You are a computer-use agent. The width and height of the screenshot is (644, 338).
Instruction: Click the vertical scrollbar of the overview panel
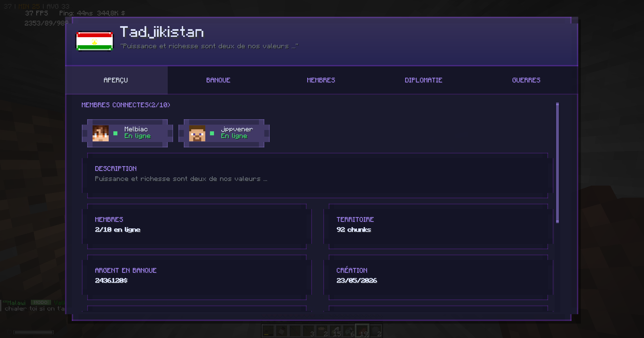click(557, 163)
